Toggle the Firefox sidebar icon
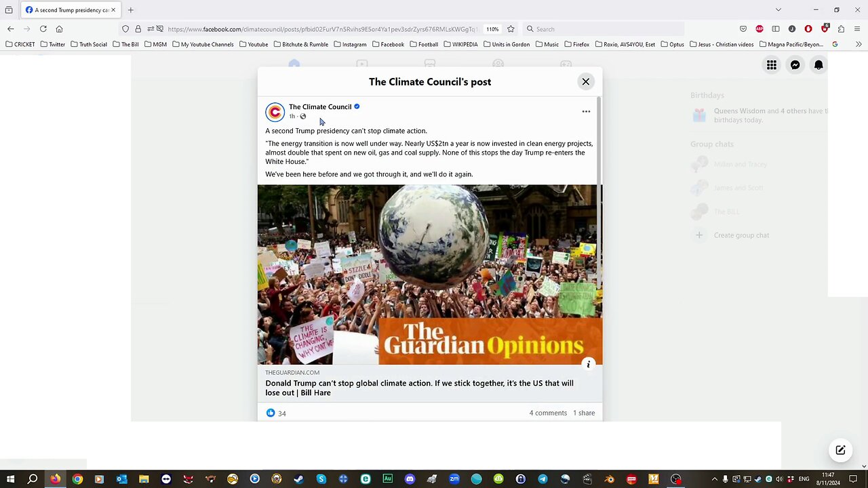The width and height of the screenshot is (868, 488). [776, 29]
